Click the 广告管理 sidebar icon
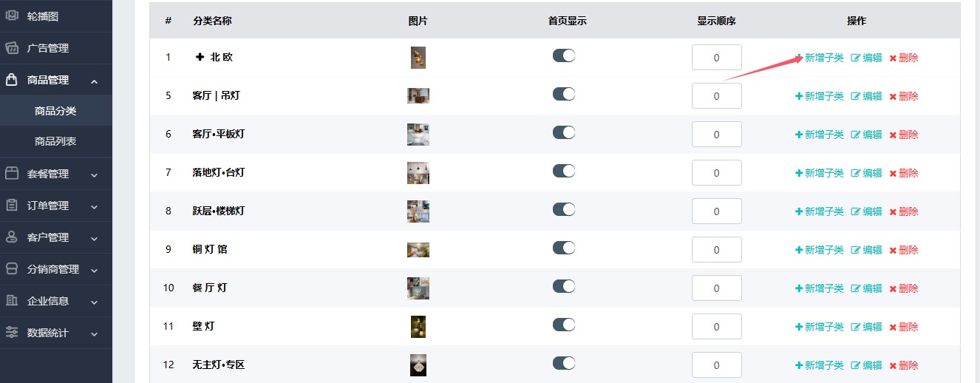 pyautogui.click(x=12, y=48)
